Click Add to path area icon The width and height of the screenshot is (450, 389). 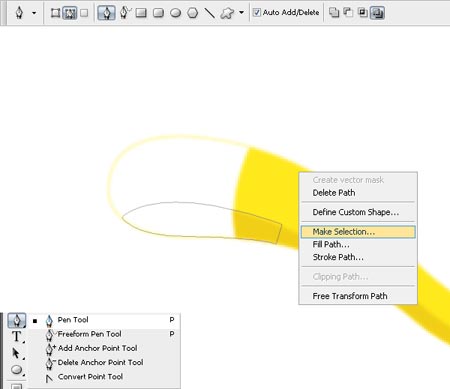click(334, 13)
